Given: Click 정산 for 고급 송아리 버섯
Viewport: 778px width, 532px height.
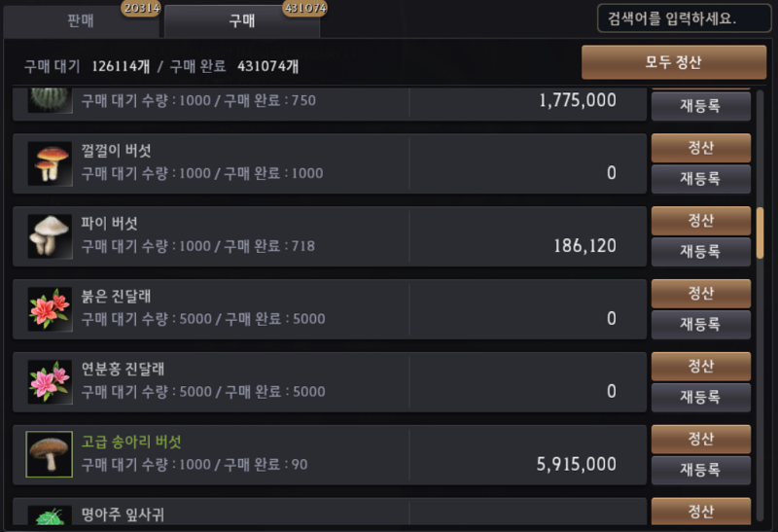Looking at the screenshot, I should pyautogui.click(x=700, y=439).
